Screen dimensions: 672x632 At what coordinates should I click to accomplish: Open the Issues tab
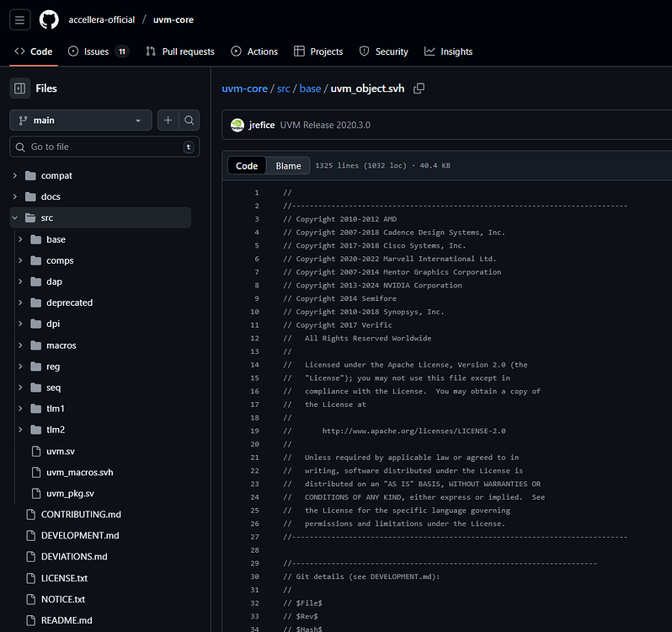pyautogui.click(x=97, y=51)
